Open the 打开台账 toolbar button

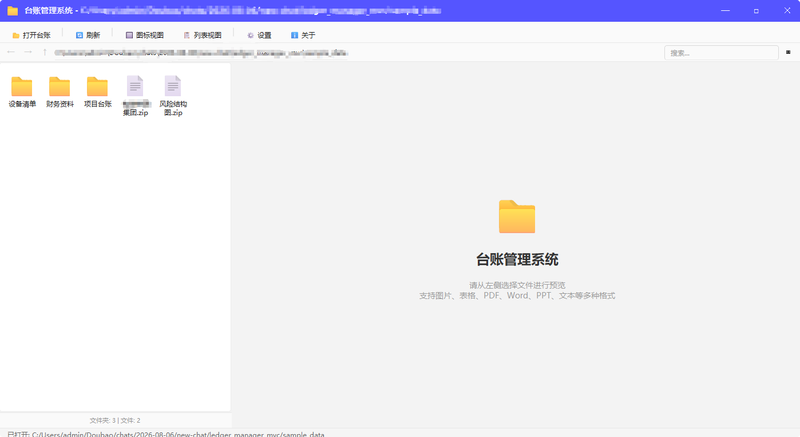click(x=31, y=35)
